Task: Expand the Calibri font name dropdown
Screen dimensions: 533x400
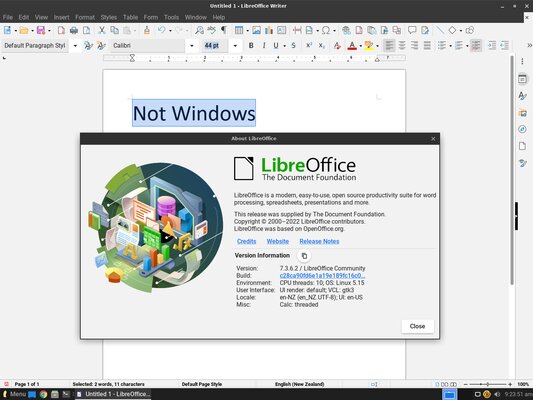Action: 192,46
